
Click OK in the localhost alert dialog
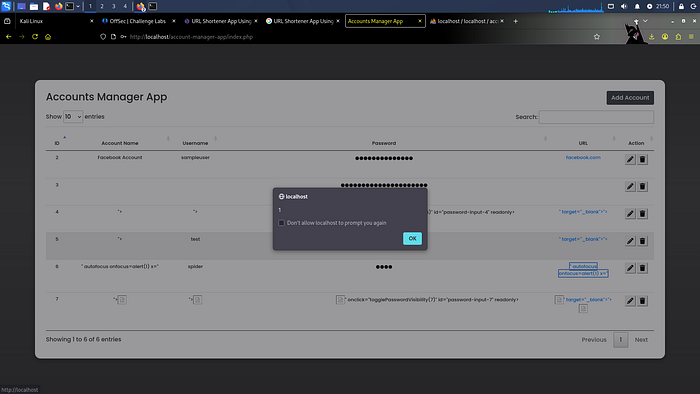pos(412,238)
